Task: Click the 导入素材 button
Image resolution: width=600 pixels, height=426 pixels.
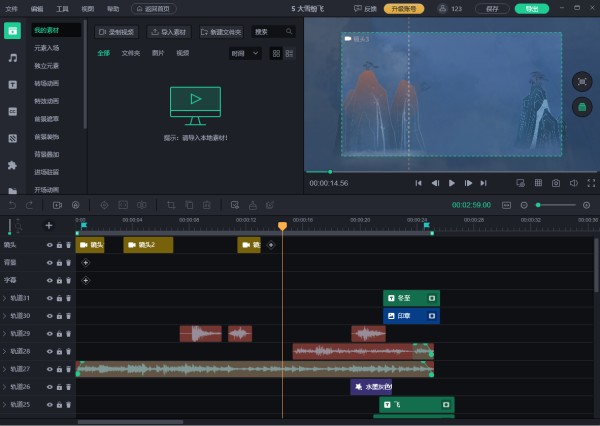Action: pos(169,31)
